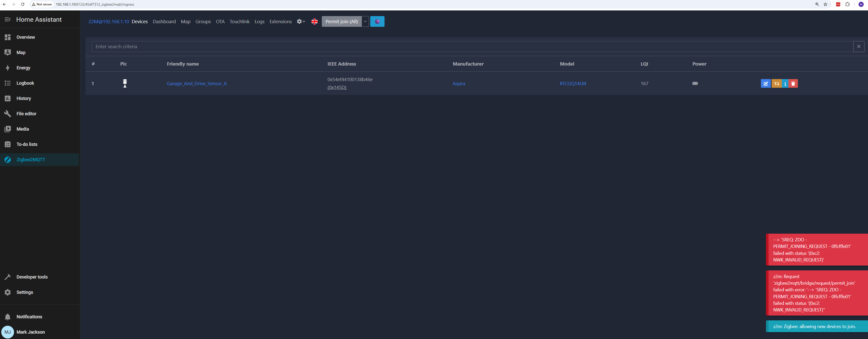This screenshot has height=339, width=868.
Task: Open Developer tools in the sidebar
Action: pos(40,277)
